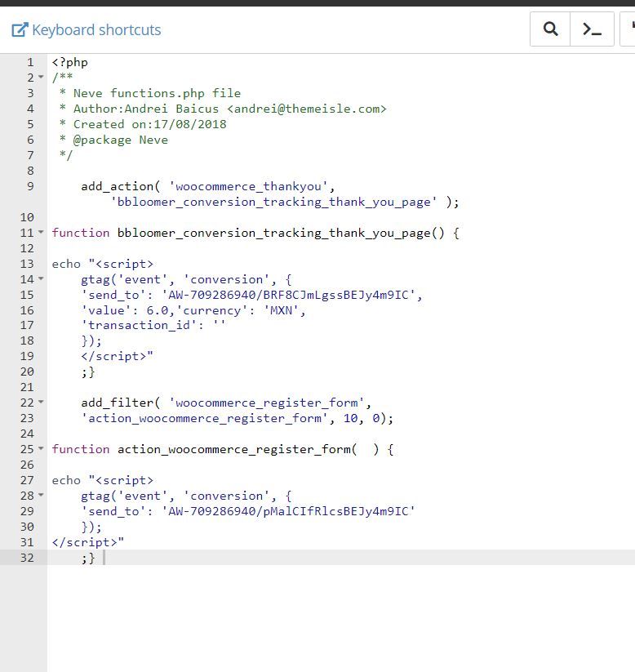Screen dimensions: 635x672
Task: Select line number 1 in the gutter
Action: 30,63
